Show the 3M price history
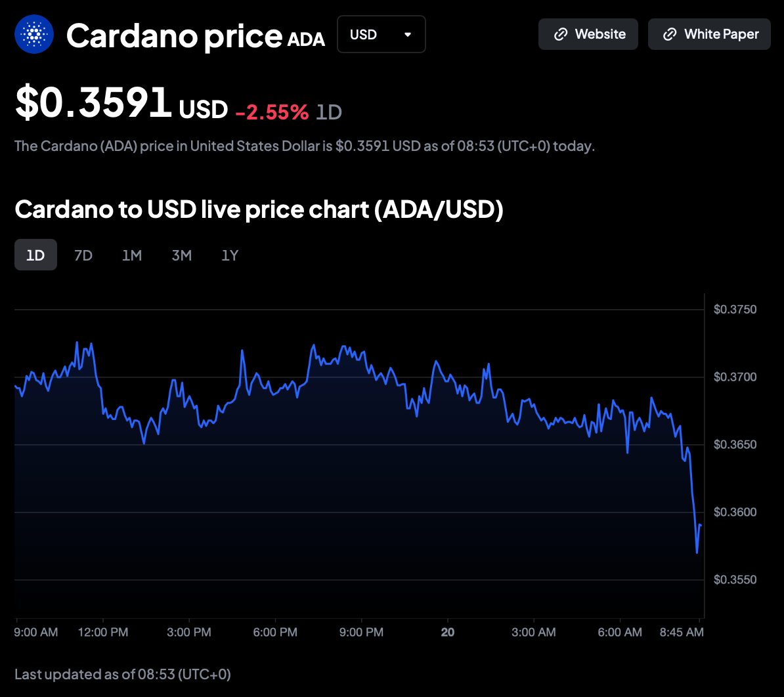The height and width of the screenshot is (697, 784). pos(182,255)
